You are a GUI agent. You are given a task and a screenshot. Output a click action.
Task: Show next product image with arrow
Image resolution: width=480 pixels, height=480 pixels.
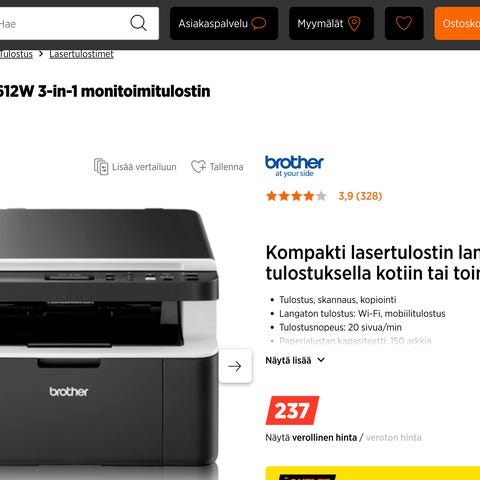[235, 366]
